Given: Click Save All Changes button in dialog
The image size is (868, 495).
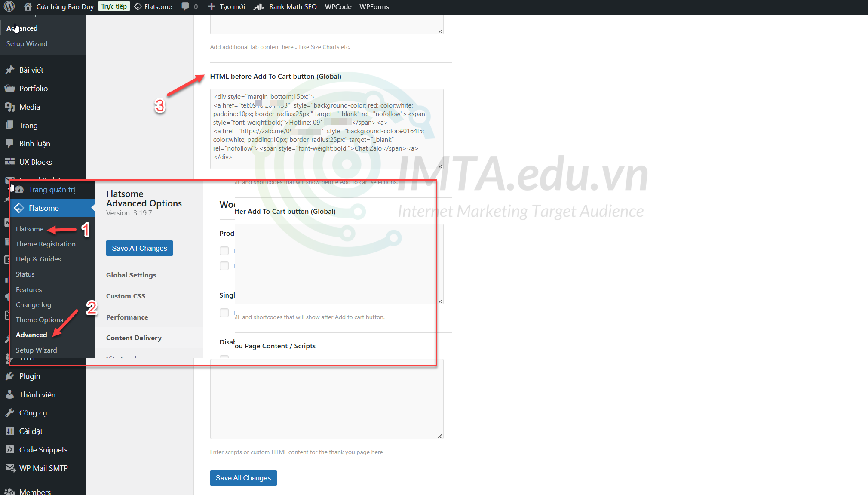Looking at the screenshot, I should (x=139, y=248).
